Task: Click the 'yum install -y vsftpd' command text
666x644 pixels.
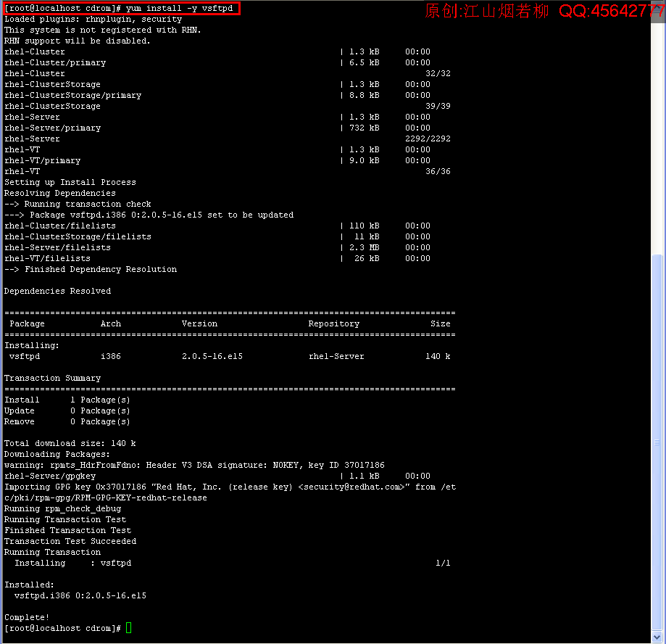Action: [179, 9]
